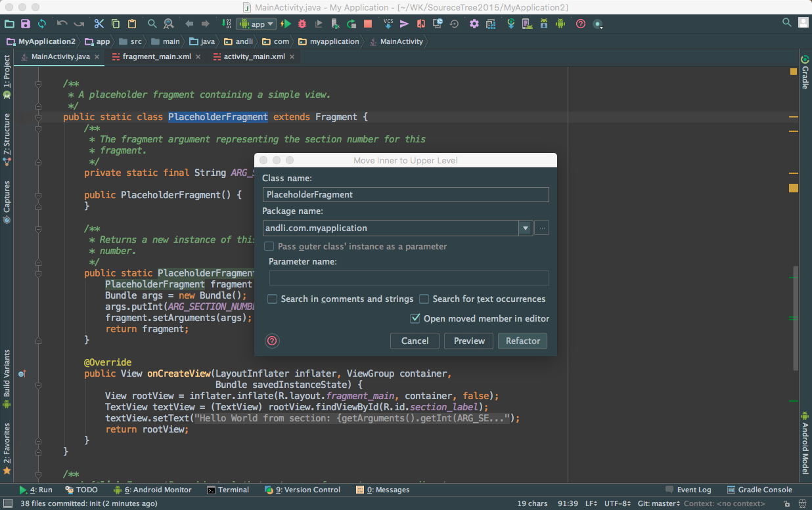Screen dimensions: 812x510
Task: Click the Make Project icon
Action: point(226,24)
